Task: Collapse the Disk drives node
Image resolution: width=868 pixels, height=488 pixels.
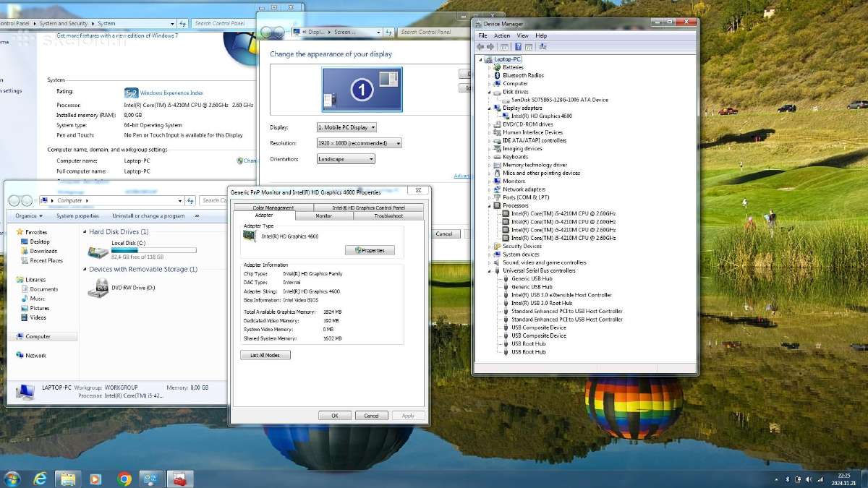Action: [x=490, y=92]
